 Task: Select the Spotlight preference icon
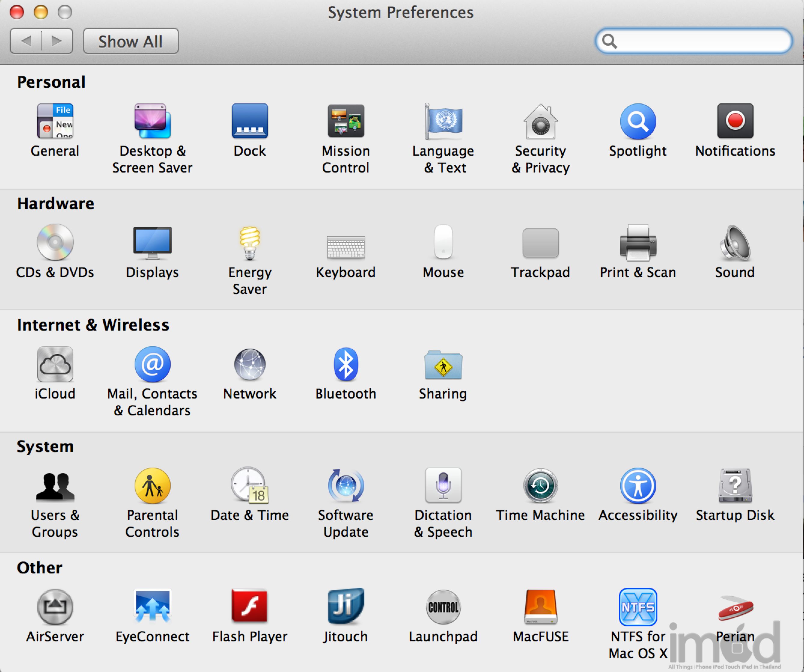tap(638, 122)
